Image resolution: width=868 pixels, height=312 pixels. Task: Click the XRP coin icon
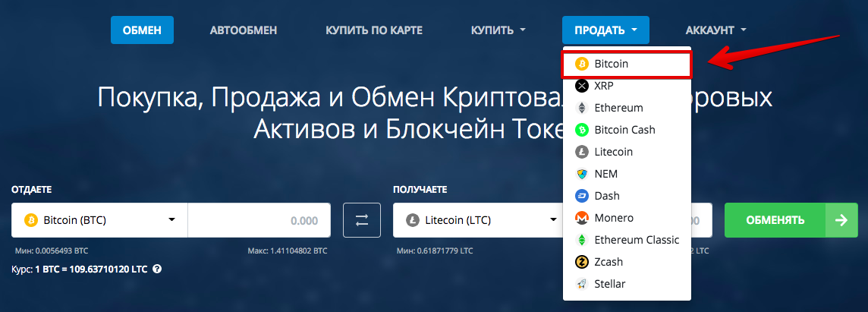581,86
